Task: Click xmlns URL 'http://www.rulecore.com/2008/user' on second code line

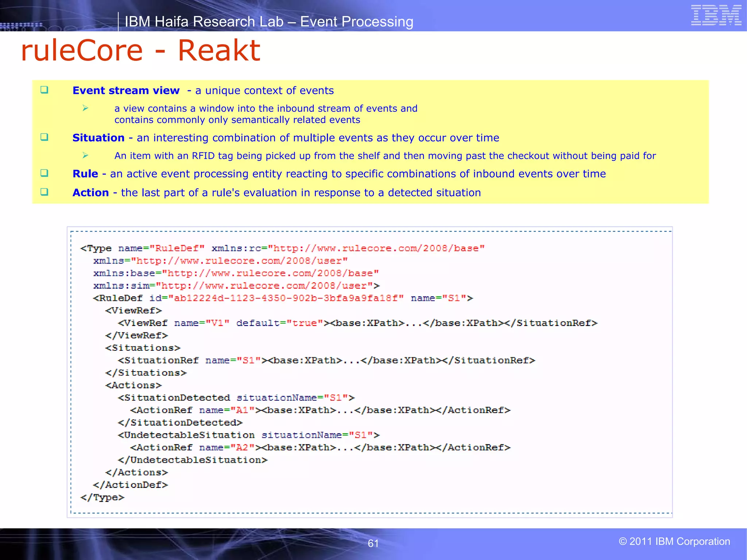Action: click(x=239, y=261)
